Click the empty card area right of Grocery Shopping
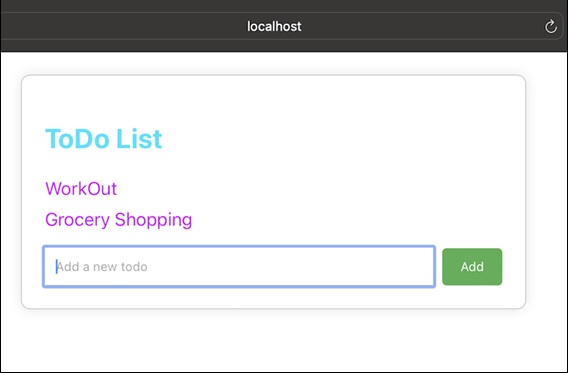The image size is (568, 373). pos(357,220)
